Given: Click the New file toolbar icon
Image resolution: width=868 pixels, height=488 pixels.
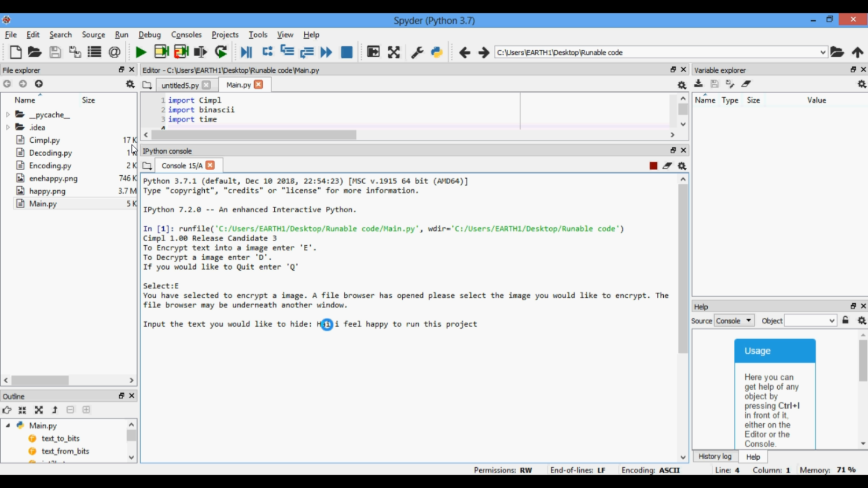Looking at the screenshot, I should tap(16, 52).
